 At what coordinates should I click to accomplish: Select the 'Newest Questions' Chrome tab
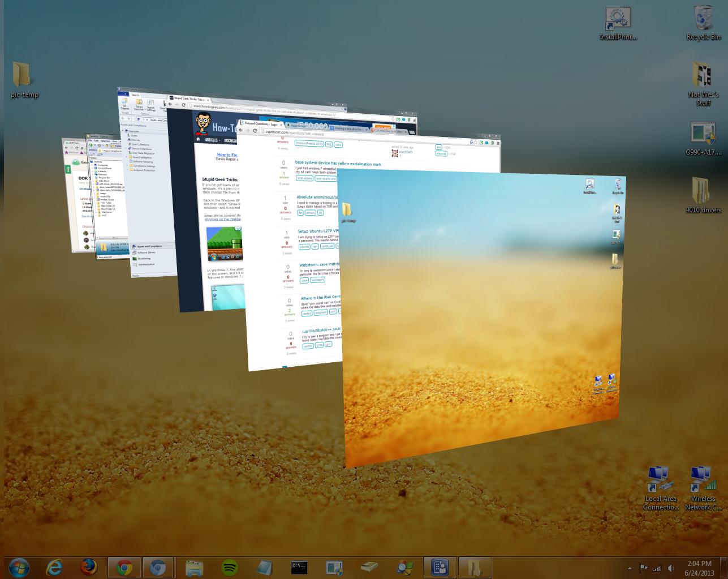260,123
